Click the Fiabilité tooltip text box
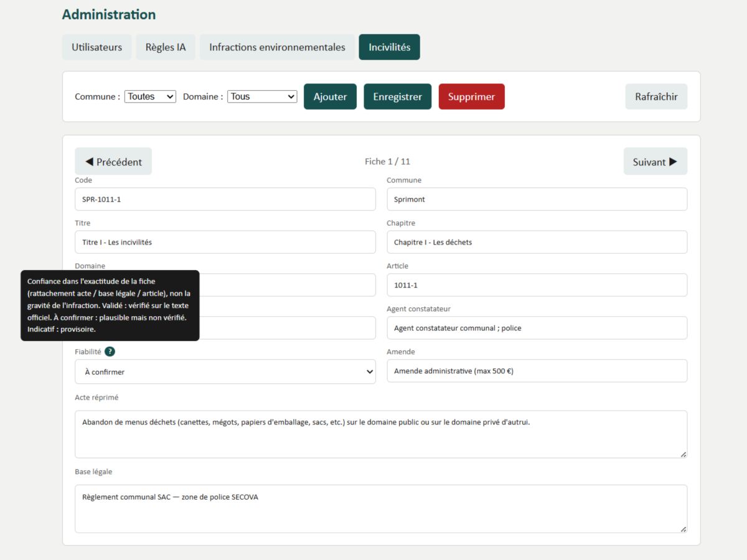This screenshot has width=747, height=560. (x=110, y=306)
